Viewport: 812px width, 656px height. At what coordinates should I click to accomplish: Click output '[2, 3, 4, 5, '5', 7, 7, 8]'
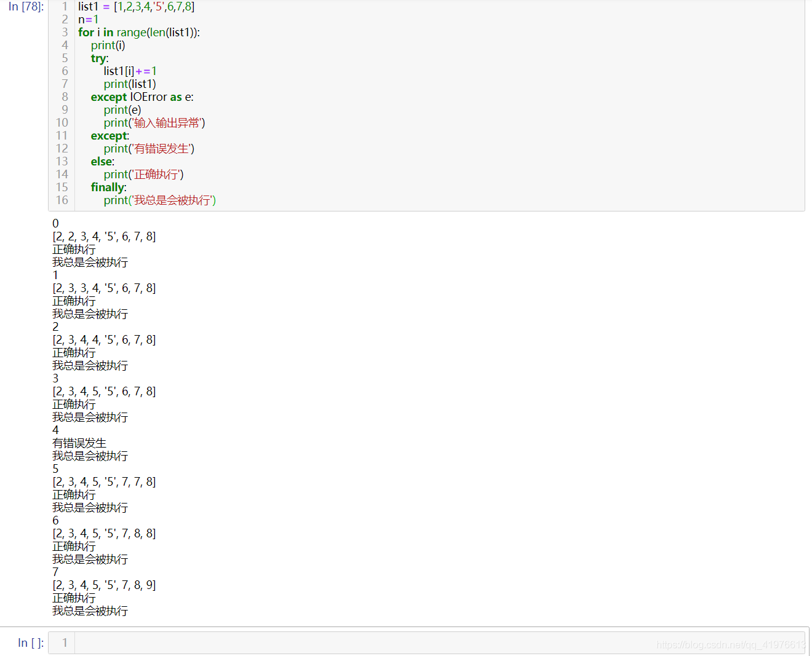click(104, 482)
